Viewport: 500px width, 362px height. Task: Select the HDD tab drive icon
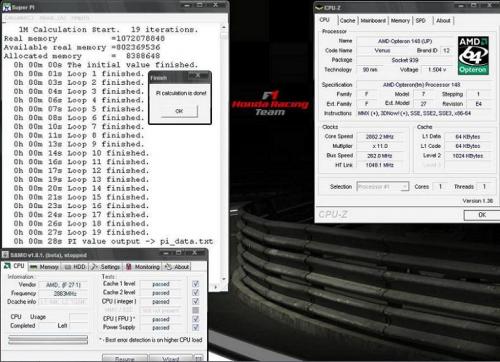pos(68,267)
